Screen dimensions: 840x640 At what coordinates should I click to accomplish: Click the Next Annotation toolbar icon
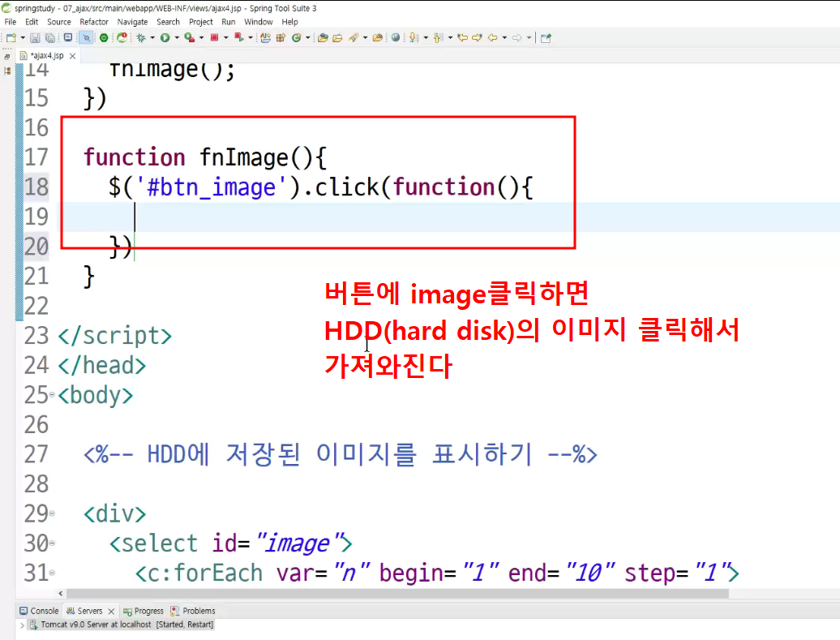pos(414,37)
